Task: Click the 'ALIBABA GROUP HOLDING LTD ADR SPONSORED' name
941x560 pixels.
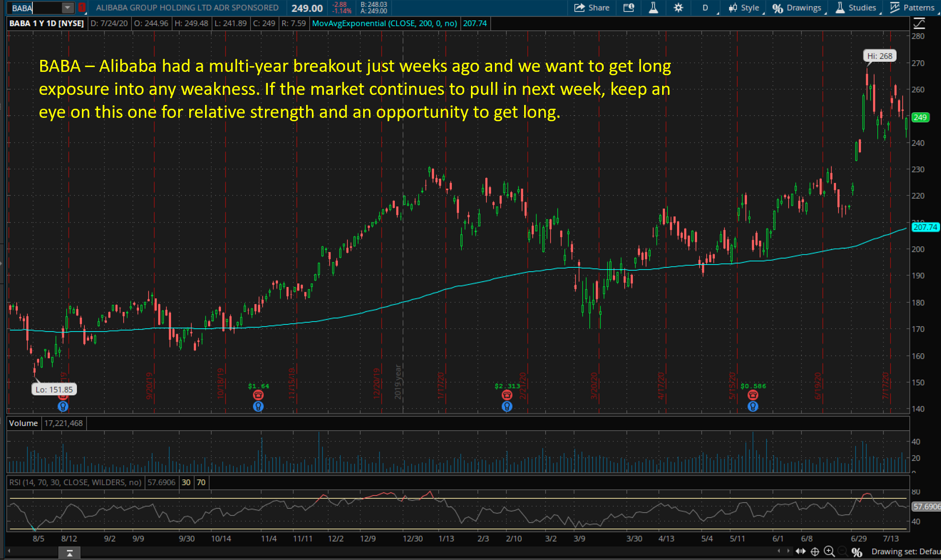Action: 187,8
